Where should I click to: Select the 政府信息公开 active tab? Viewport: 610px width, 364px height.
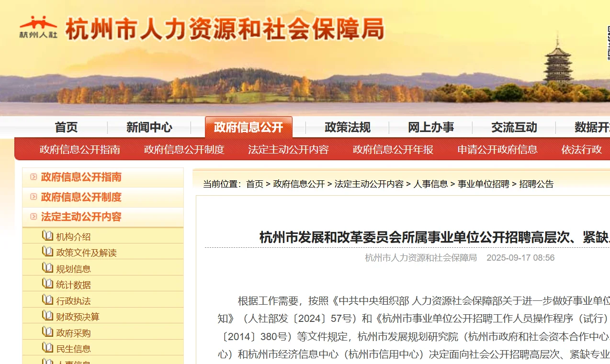click(249, 127)
